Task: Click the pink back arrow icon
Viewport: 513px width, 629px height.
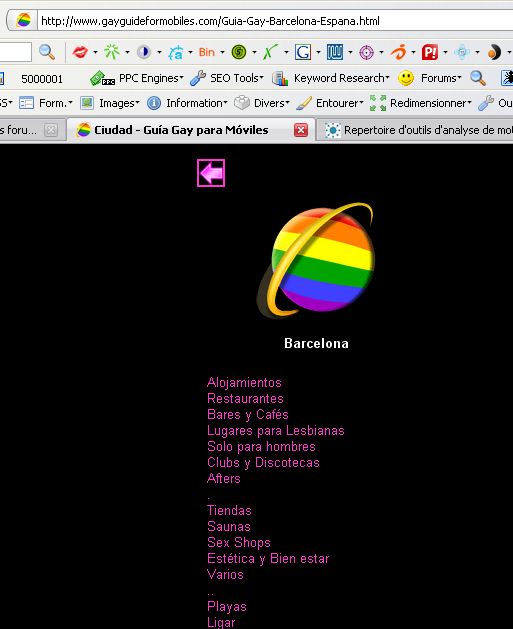Action: [211, 173]
